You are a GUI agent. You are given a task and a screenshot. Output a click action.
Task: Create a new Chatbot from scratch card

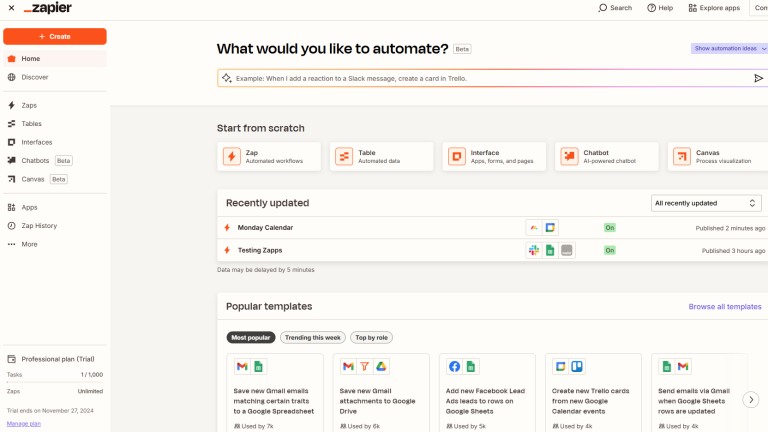tap(607, 157)
